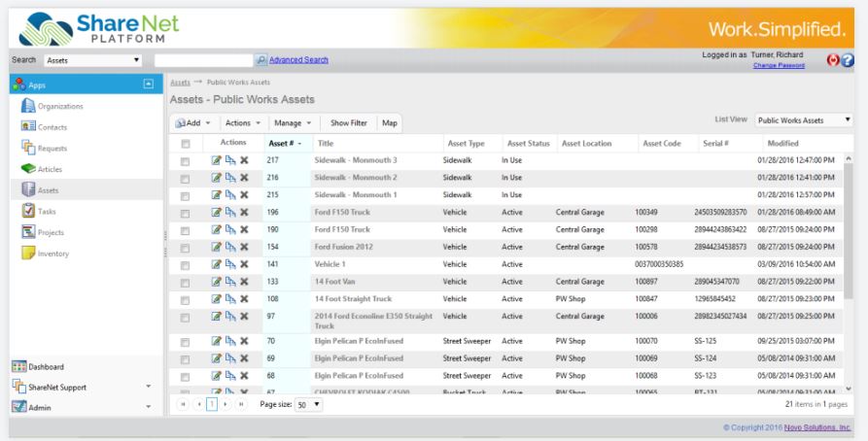Copy asset 190 using the copy icon
The image size is (868, 441).
point(230,229)
